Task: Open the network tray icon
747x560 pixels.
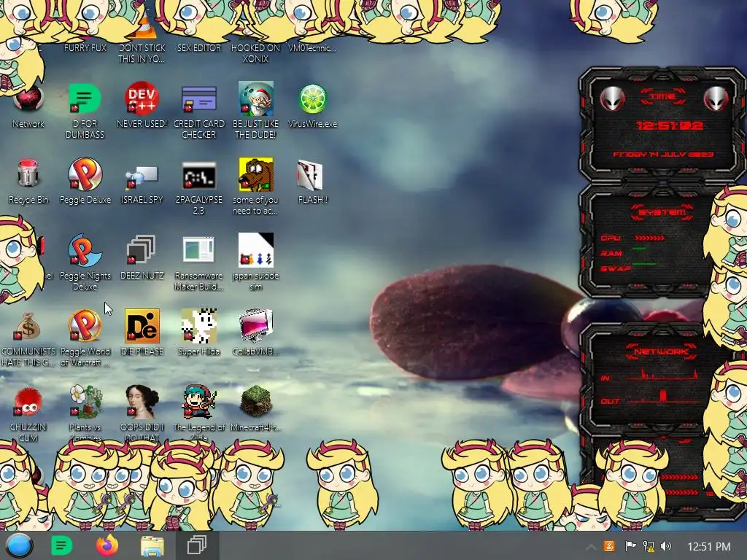Action: (x=649, y=546)
